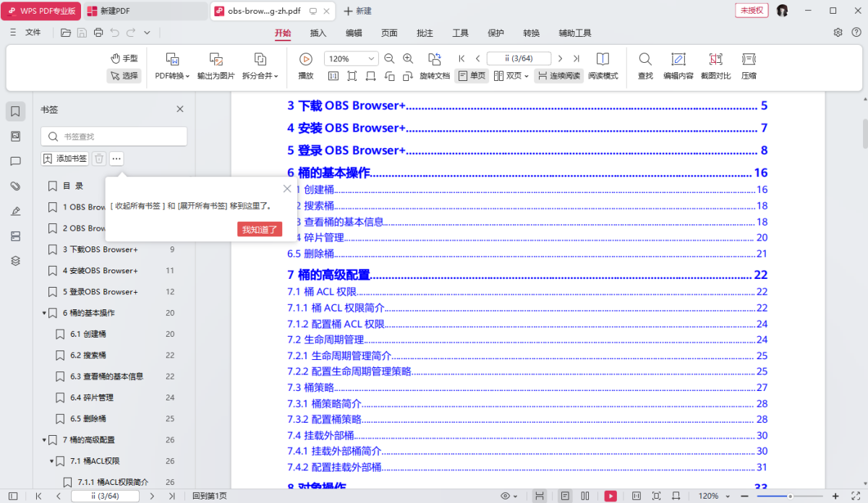The width and height of the screenshot is (868, 503).
Task: Click the toolbar page number field
Action: tap(519, 59)
